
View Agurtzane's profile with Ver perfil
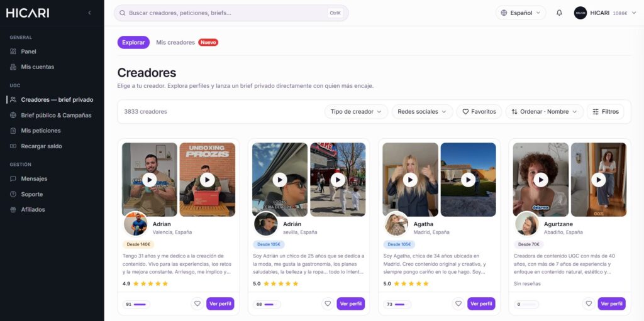pos(611,304)
